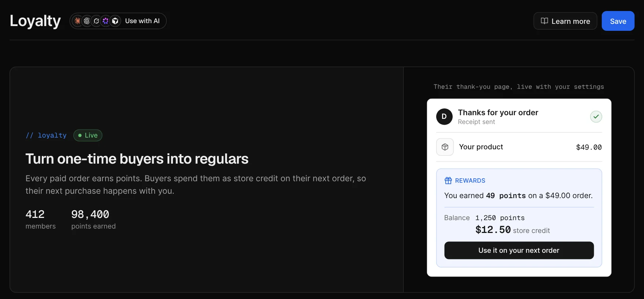Save the loyalty settings
This screenshot has width=644, height=299.
click(618, 21)
